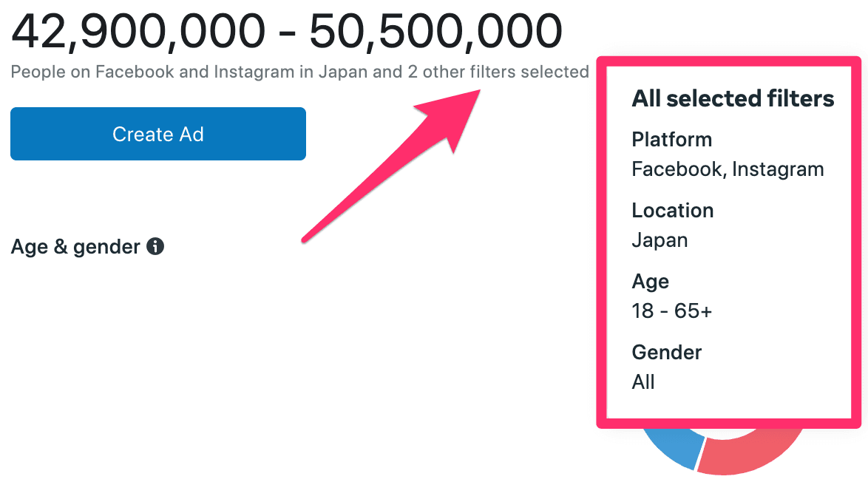Viewport: 868px width, 482px height.
Task: Click the red donut chart segment
Action: pyautogui.click(x=747, y=455)
